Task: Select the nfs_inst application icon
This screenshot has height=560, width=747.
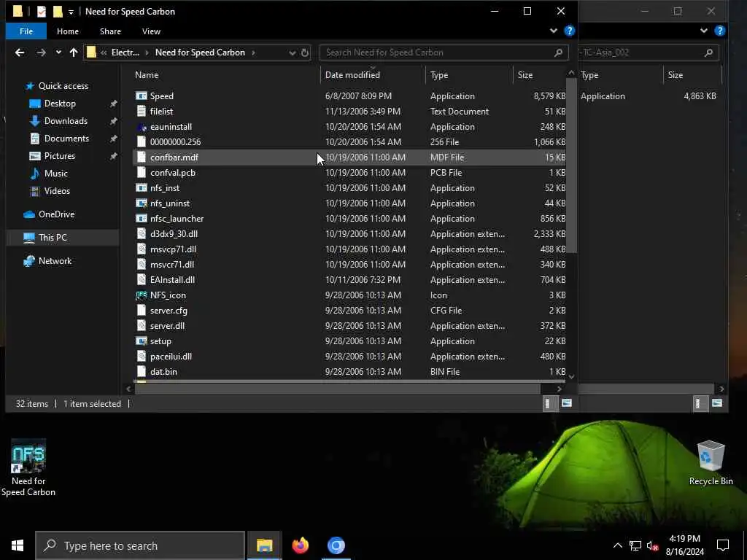Action: 141,187
